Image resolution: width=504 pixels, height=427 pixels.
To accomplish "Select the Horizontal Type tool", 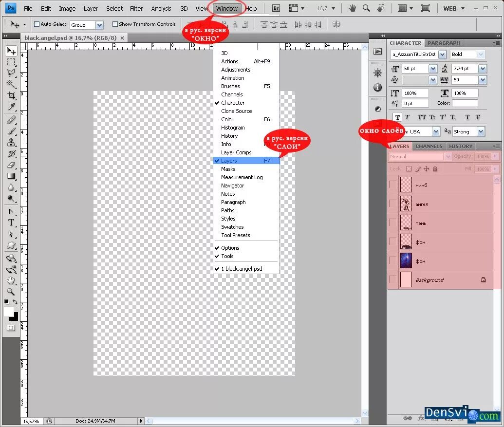I will (x=11, y=223).
